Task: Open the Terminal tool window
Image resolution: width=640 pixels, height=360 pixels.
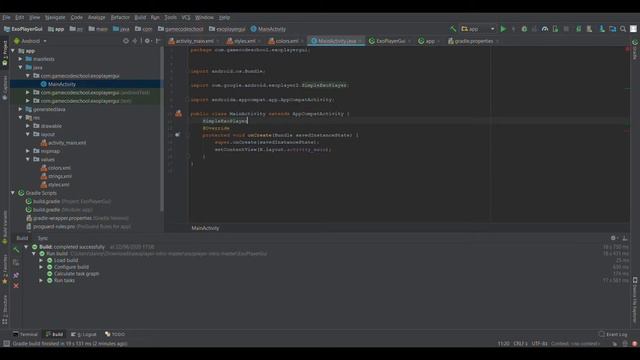Action: click(x=25, y=334)
